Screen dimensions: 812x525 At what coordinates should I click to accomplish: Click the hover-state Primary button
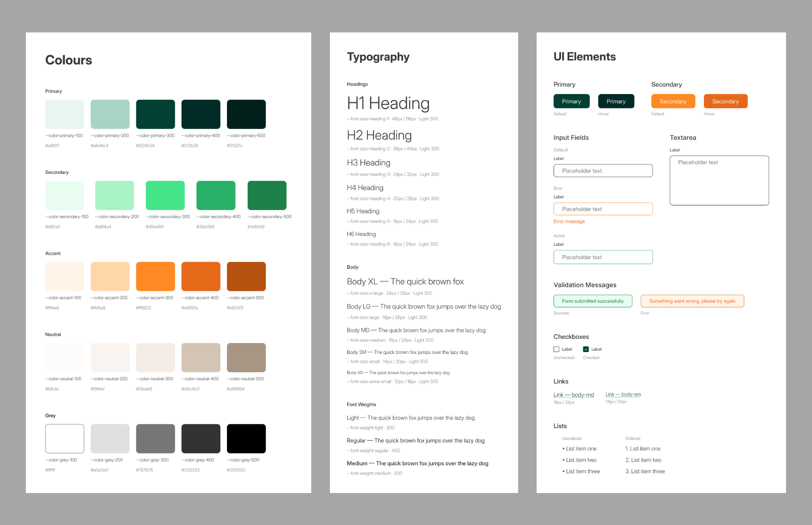pyautogui.click(x=616, y=101)
